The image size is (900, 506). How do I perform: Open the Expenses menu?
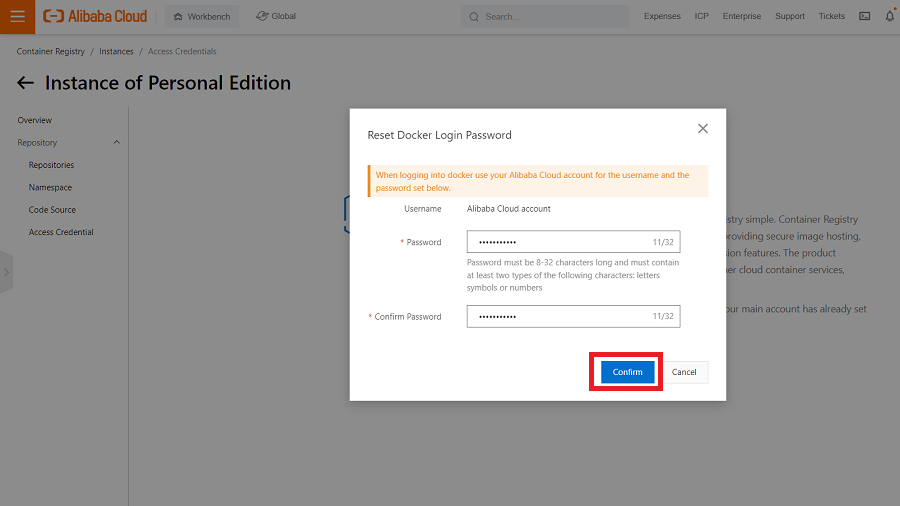[662, 16]
